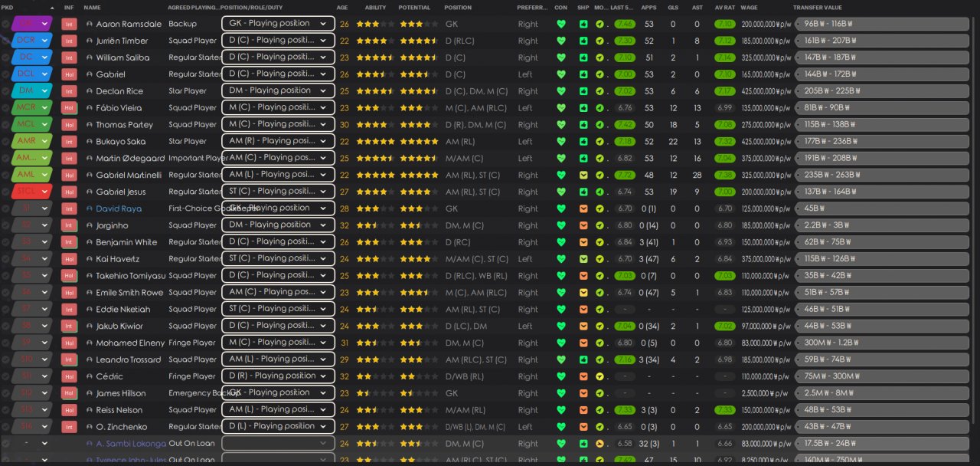Sort by the ABILITY column header
Screen dimensions: 980x466
tap(375, 8)
